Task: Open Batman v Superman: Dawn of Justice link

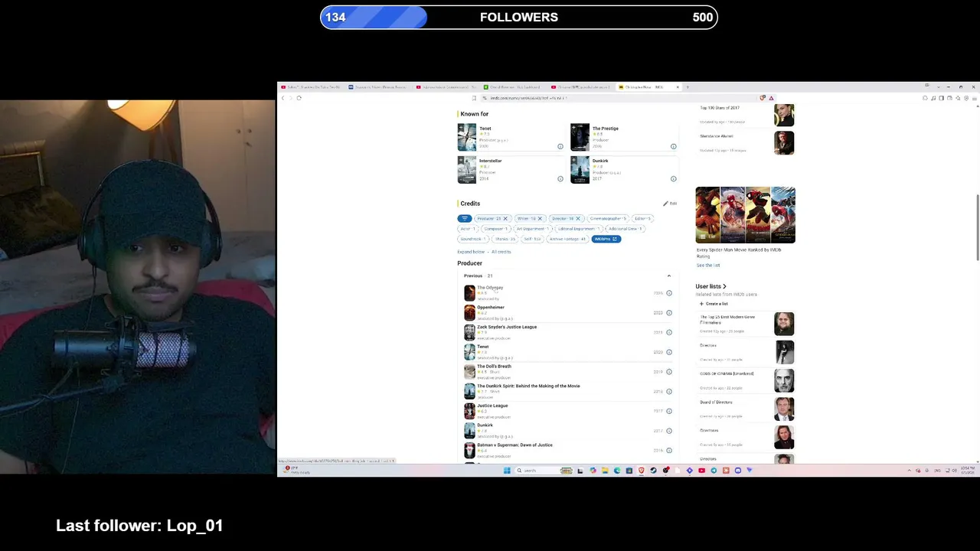Action: pos(514,445)
